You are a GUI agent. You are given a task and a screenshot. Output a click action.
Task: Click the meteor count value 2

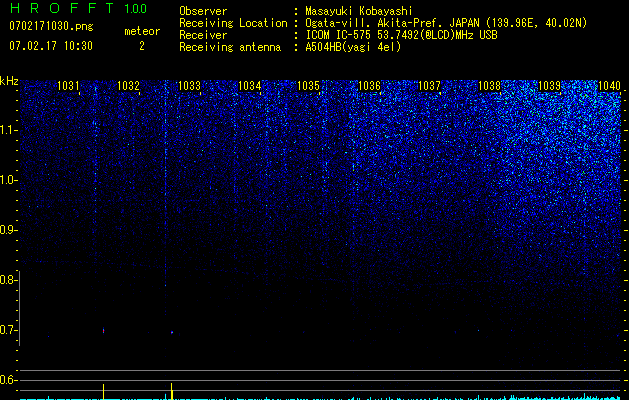pos(142,46)
